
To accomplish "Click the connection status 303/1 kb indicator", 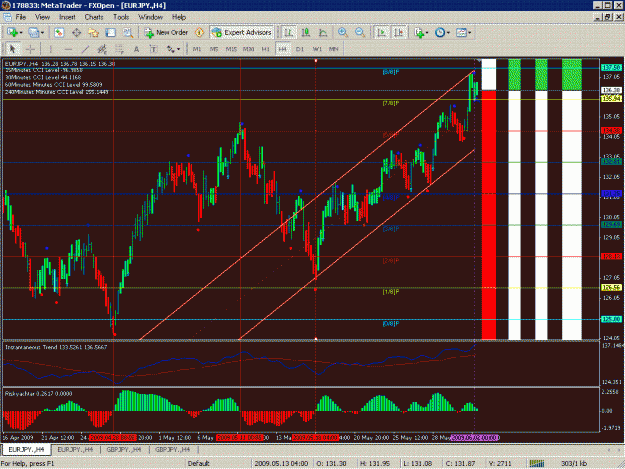I will [x=574, y=463].
